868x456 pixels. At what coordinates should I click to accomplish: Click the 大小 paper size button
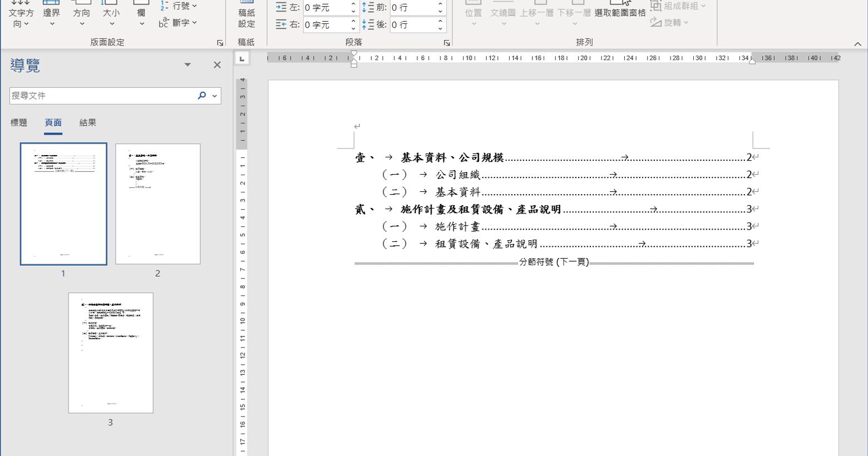pos(111,17)
